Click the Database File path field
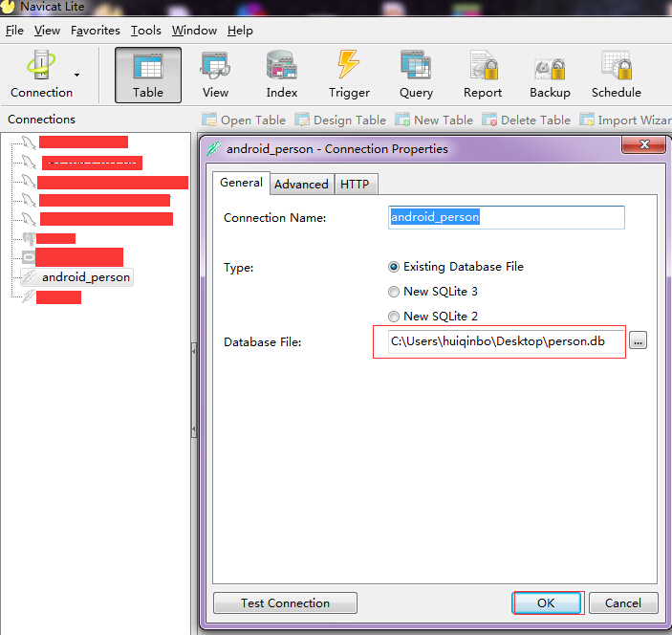The image size is (672, 635). [506, 341]
